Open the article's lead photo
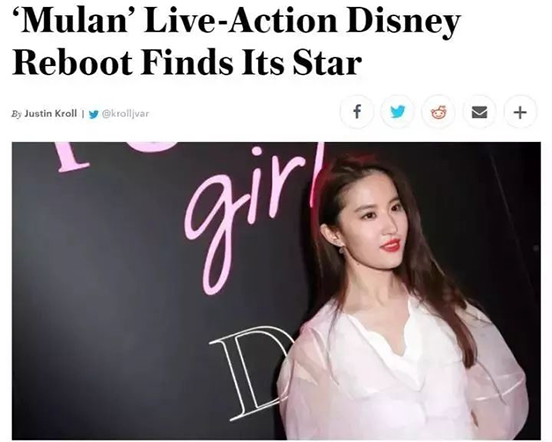Viewport: 552px width, 442px height. (x=276, y=291)
